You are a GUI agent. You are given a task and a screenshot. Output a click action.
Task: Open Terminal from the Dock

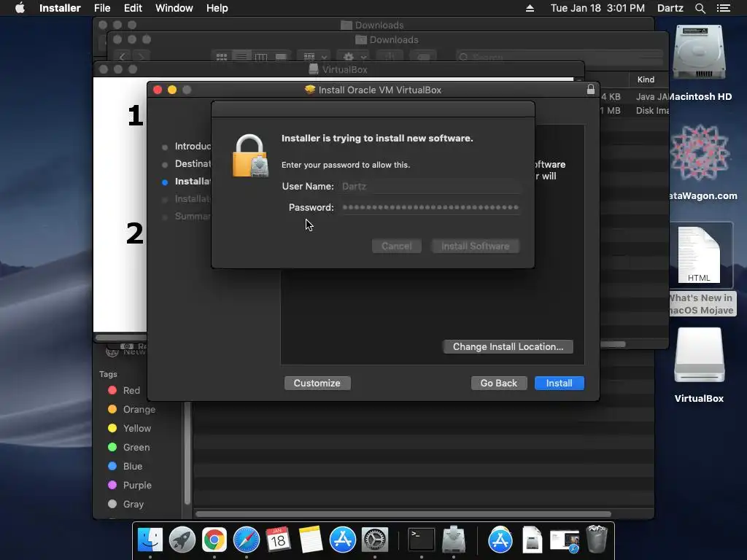pos(422,540)
